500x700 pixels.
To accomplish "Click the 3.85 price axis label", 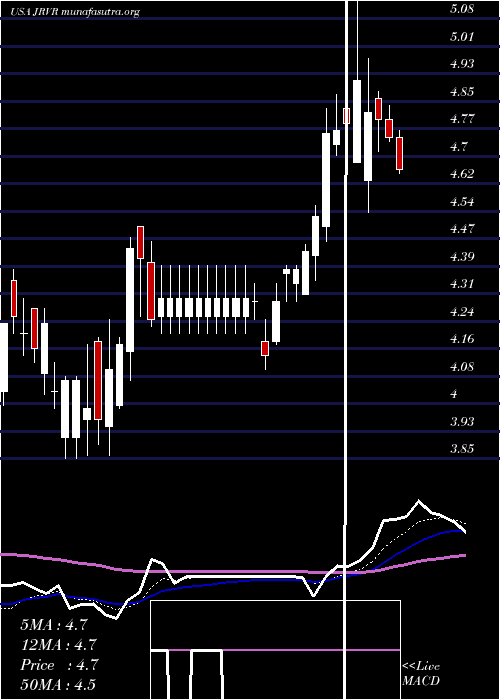I will [462, 449].
